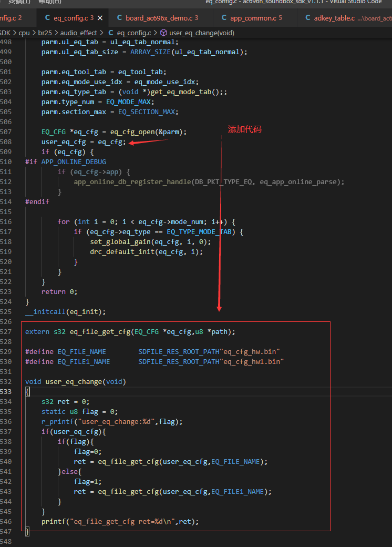Click 'if(user_eq_cfg){' on line 537
This screenshot has height=547, width=392.
coord(74,431)
